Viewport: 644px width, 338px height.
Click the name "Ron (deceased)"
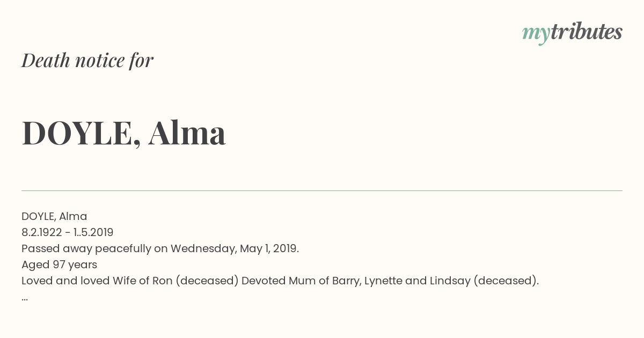coord(207,281)
